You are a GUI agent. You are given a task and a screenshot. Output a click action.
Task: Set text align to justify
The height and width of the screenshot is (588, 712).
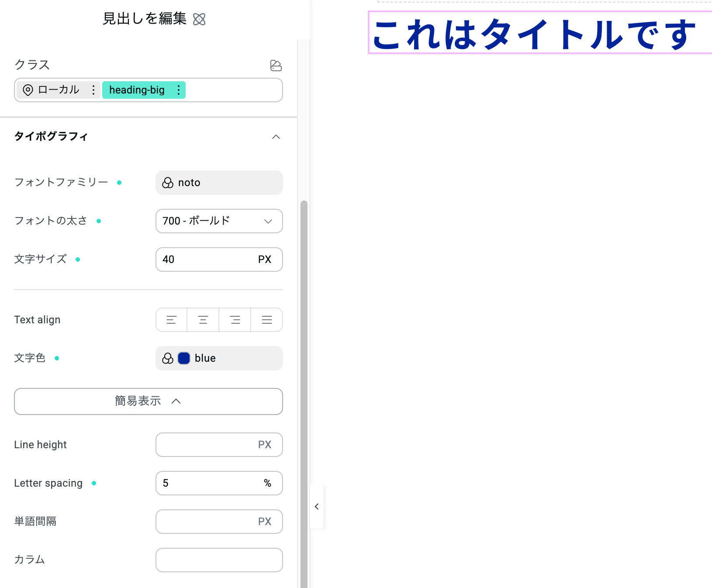267,320
